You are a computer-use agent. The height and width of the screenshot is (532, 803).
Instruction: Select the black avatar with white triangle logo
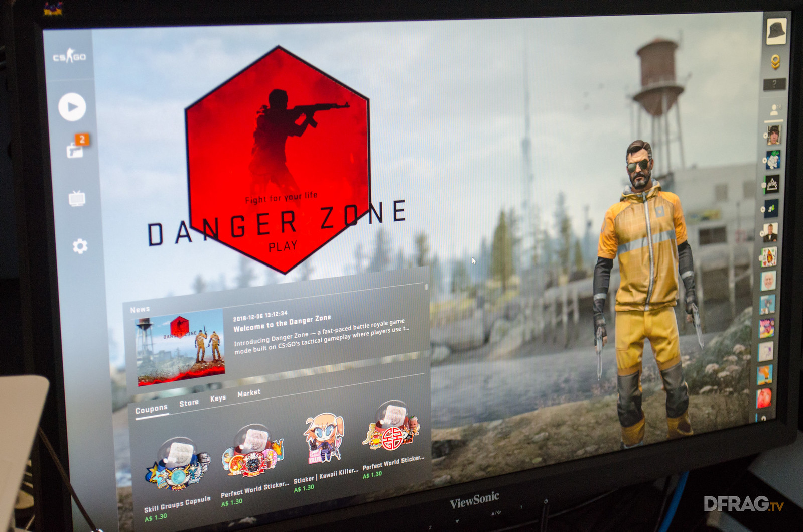tap(771, 185)
